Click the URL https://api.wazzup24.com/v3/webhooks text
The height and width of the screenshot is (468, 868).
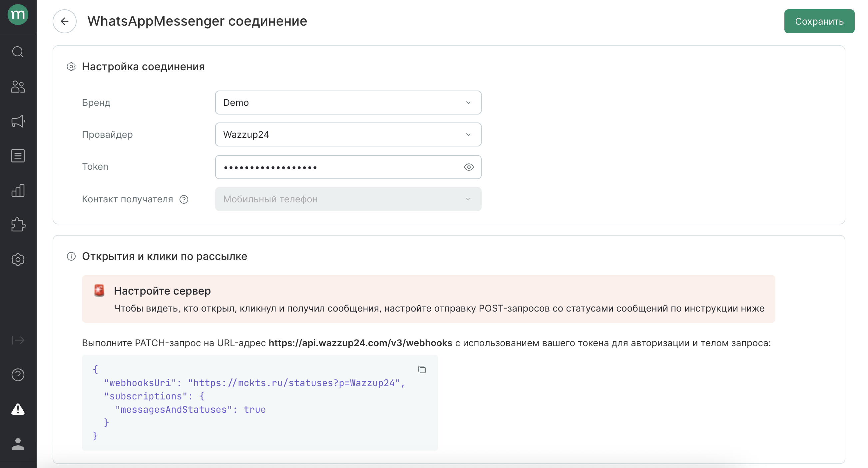[360, 343]
